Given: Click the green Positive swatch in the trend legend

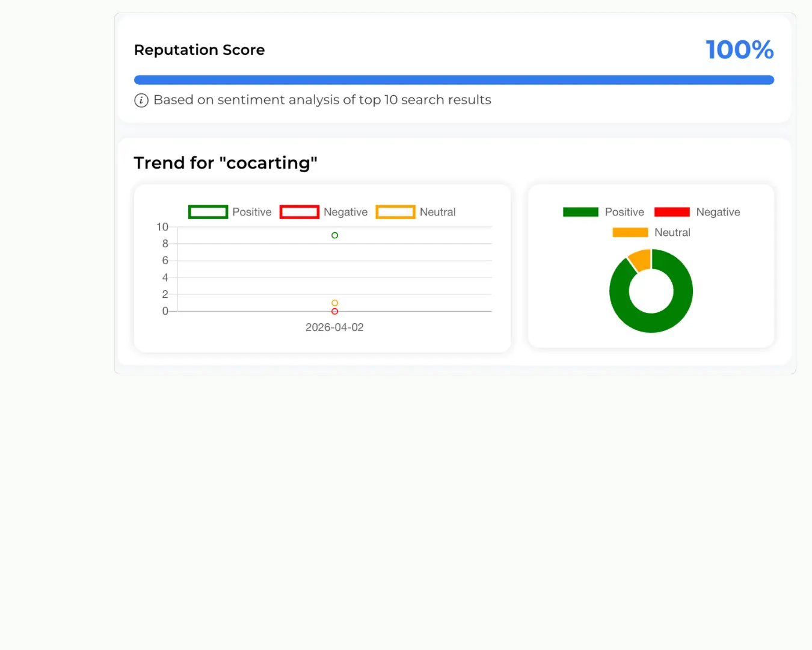Looking at the screenshot, I should pyautogui.click(x=208, y=212).
